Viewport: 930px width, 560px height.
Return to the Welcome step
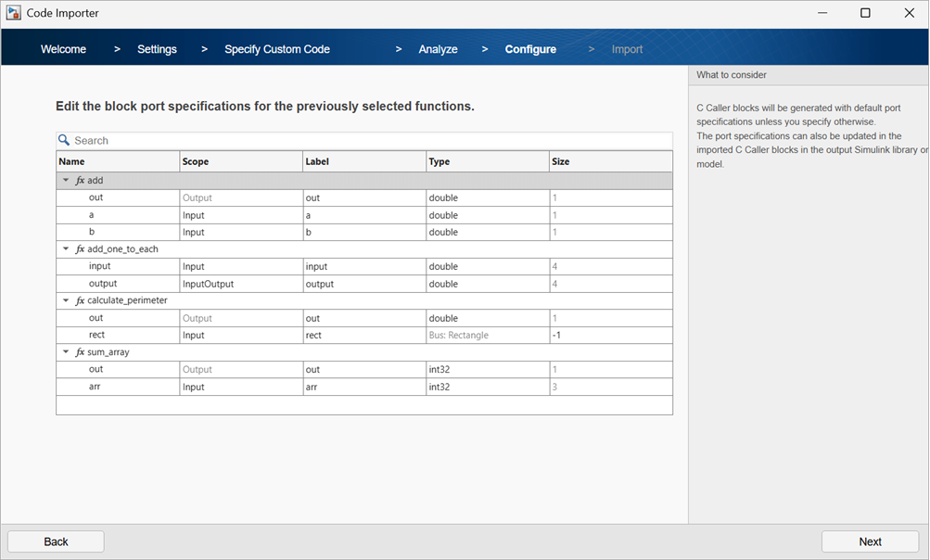(x=62, y=48)
